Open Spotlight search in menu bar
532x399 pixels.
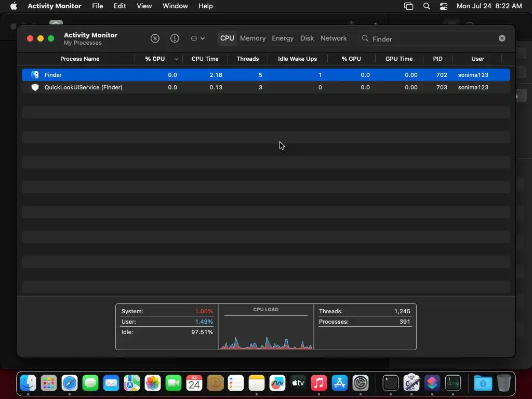click(427, 6)
